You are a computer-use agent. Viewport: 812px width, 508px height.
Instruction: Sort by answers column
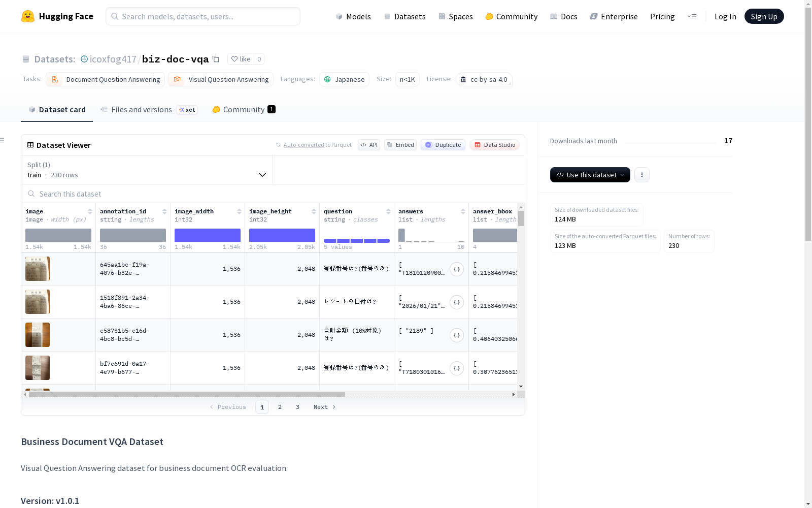tap(463, 211)
